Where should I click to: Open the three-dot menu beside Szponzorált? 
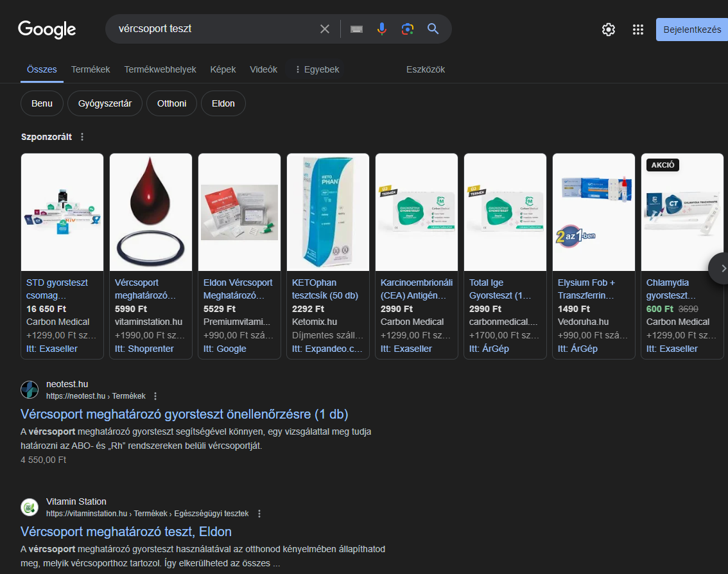(x=82, y=137)
